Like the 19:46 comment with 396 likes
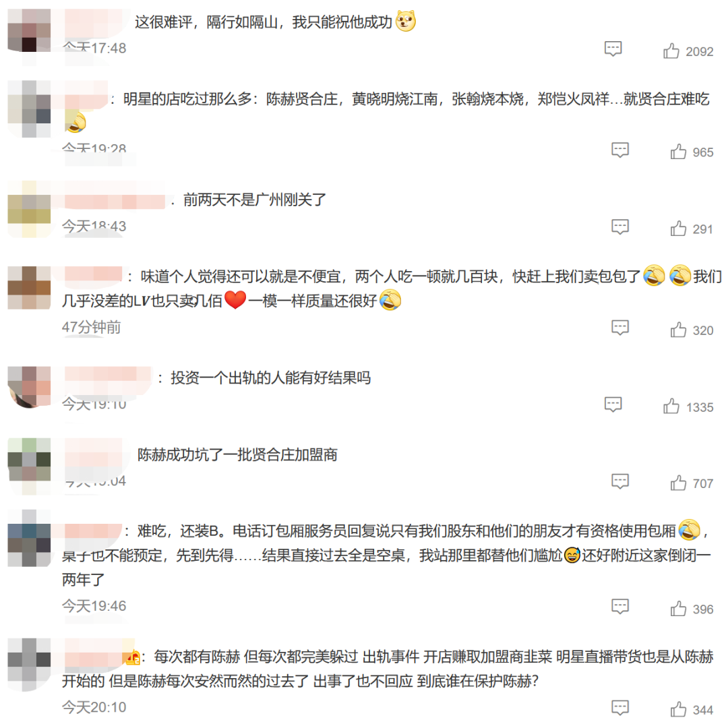Image resolution: width=728 pixels, height=724 pixels. pos(678,608)
